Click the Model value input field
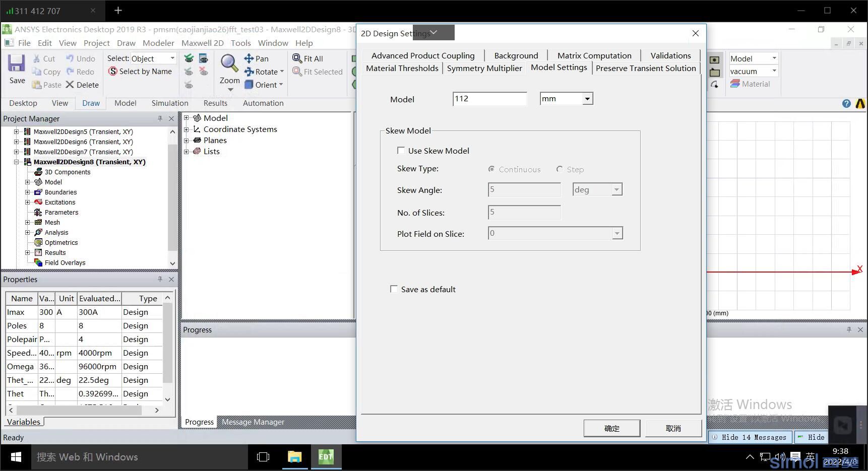Image resolution: width=868 pixels, height=471 pixels. [489, 99]
